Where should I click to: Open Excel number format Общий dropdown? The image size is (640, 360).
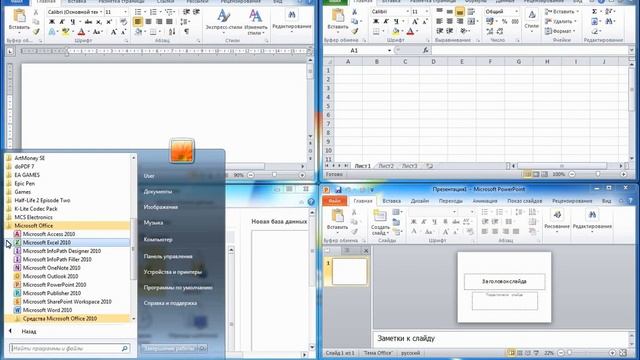(x=516, y=11)
